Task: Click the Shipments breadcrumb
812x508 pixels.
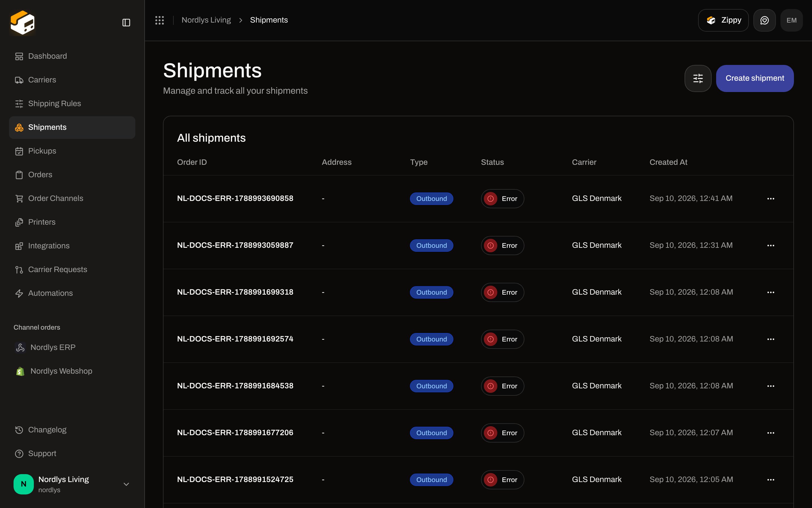Action: coord(269,20)
